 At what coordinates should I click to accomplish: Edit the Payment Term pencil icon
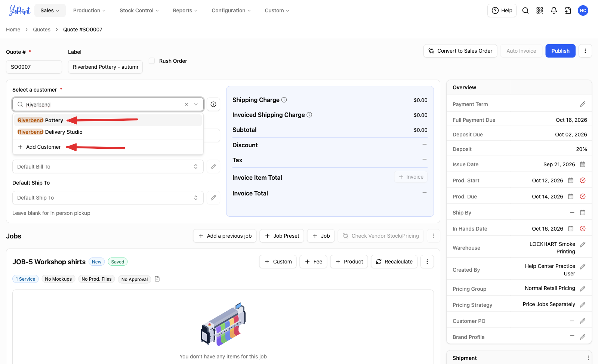(583, 104)
